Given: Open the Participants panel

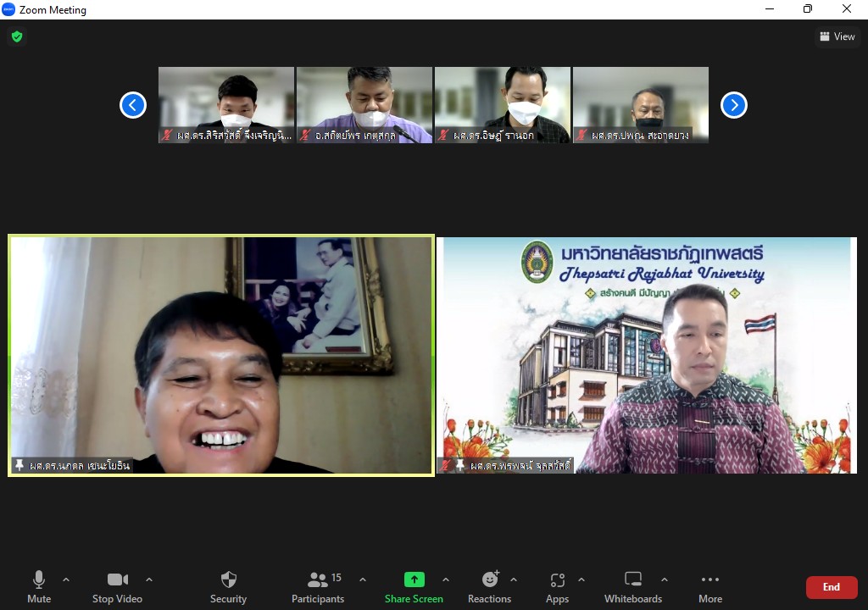Looking at the screenshot, I should (x=318, y=587).
